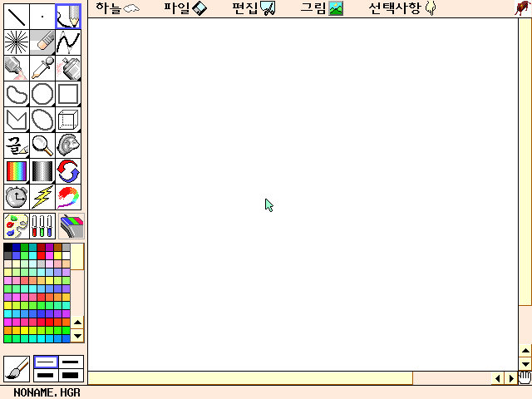The width and height of the screenshot is (532, 399).
Task: Select the circle shape tool
Action: coord(42,94)
